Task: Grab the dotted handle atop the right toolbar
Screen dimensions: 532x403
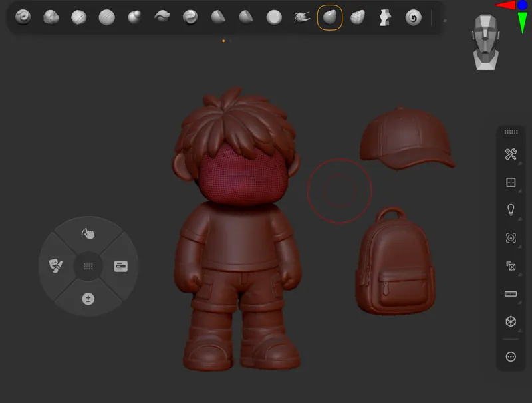Action: pyautogui.click(x=511, y=132)
